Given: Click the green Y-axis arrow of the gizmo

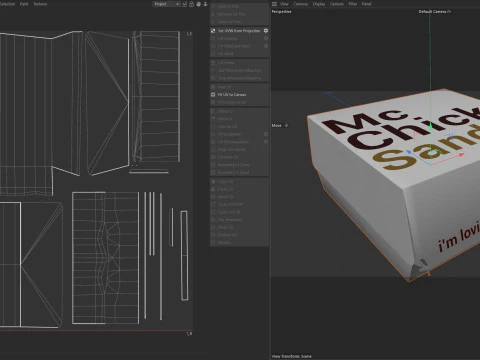Looking at the screenshot, I should 430,126.
